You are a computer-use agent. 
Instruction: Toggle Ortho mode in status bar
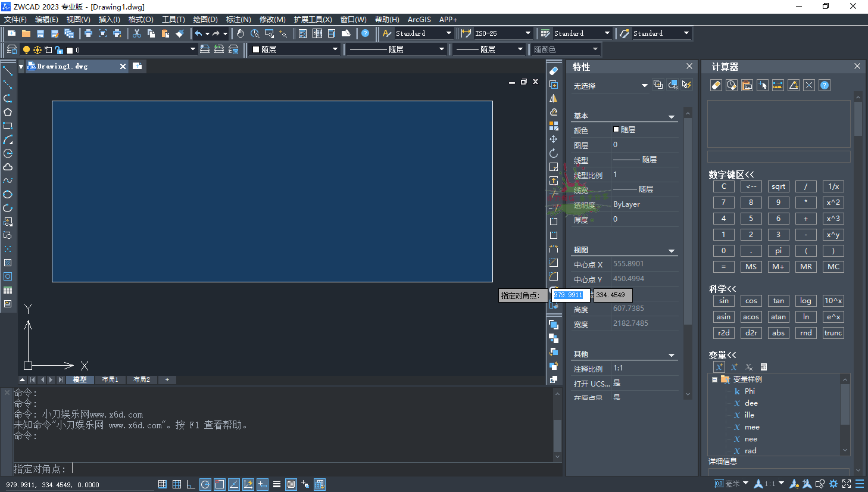(x=191, y=484)
